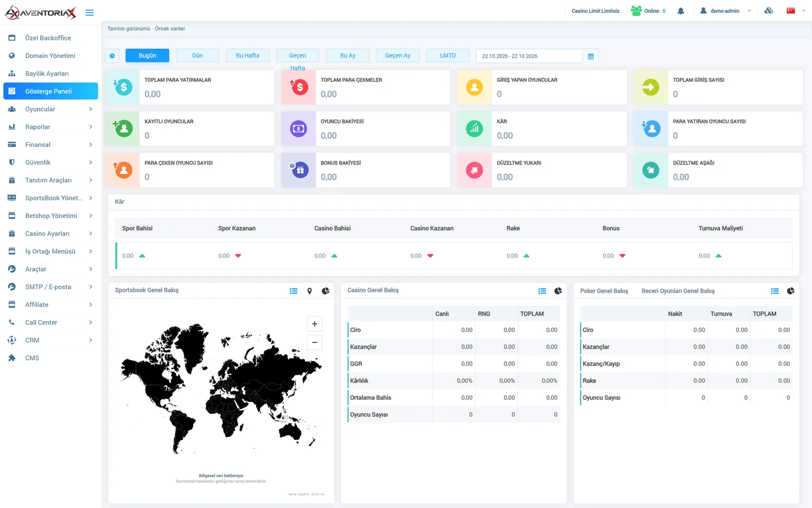Open the Gösterge Paneli sidebar item

51,91
